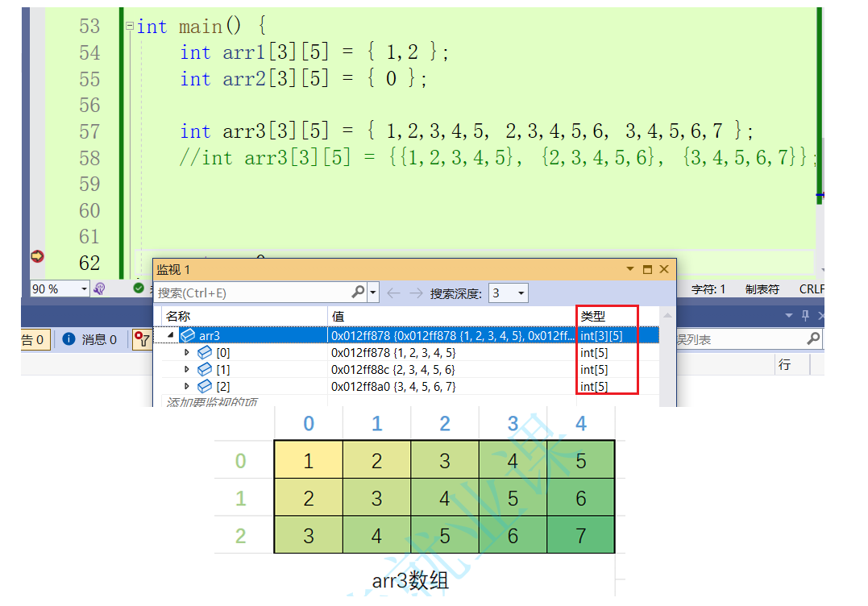The image size is (868, 606).
Task: Expand the [0] watch row
Action: pos(186,352)
